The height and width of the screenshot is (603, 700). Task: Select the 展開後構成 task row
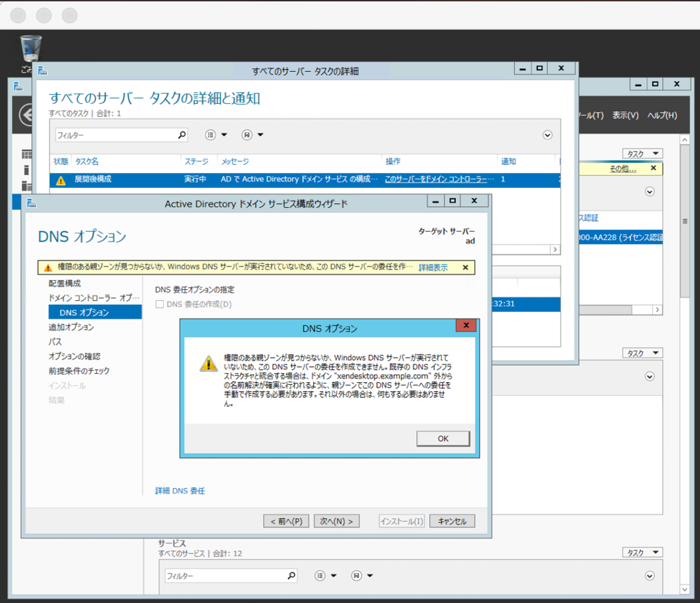(305, 179)
